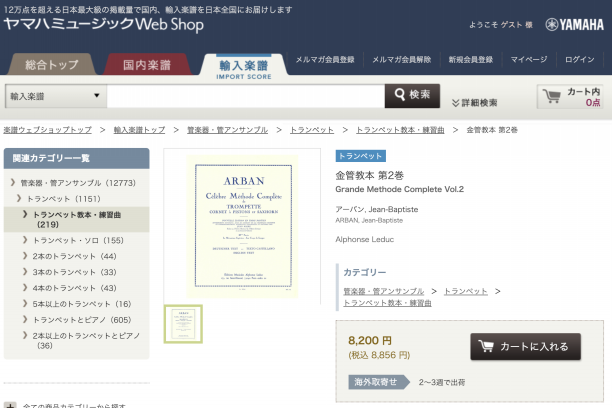Click the アーバン, Jean-Baptiste composer name
The image size is (612, 408).
[x=377, y=209]
